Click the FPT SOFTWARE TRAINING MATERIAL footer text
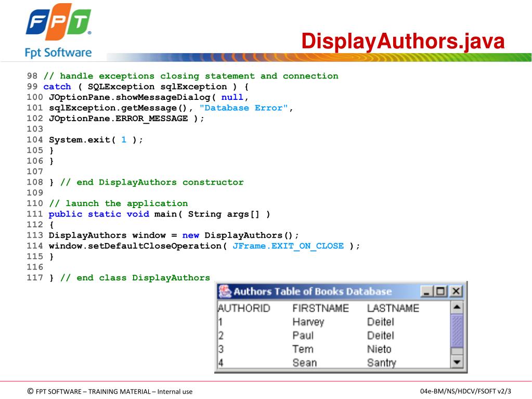This screenshot has width=532, height=399. (110, 392)
